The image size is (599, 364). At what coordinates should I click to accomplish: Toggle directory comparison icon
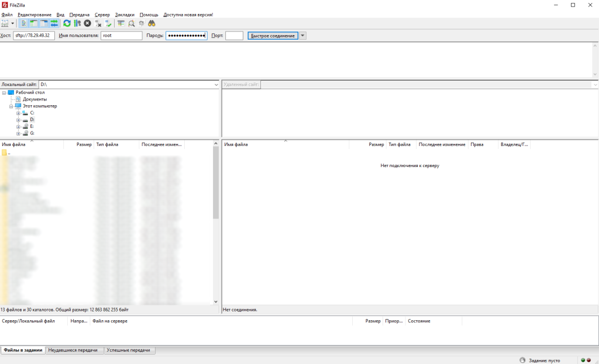[132, 23]
